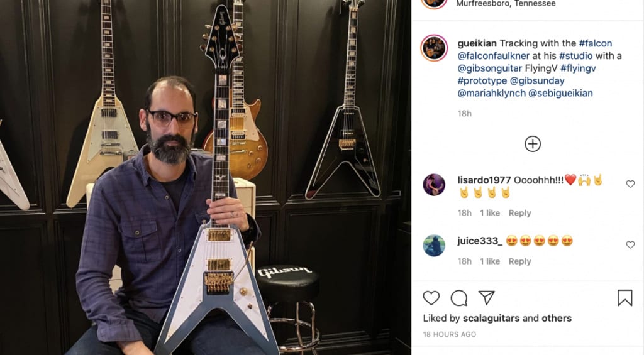This screenshot has width=644, height=355.
Task: Like the juice333_ comment heart
Action: 630,244
